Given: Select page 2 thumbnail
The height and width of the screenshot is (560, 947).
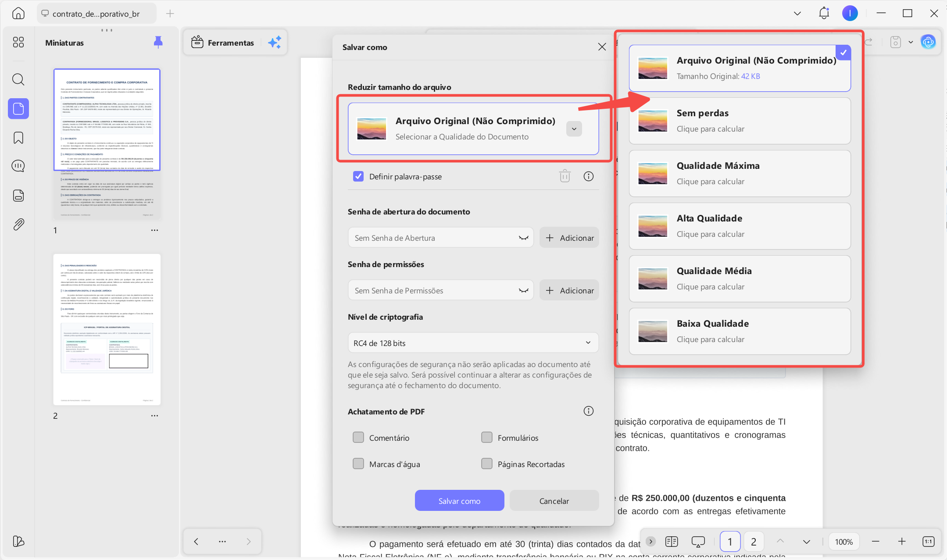Looking at the screenshot, I should [107, 329].
